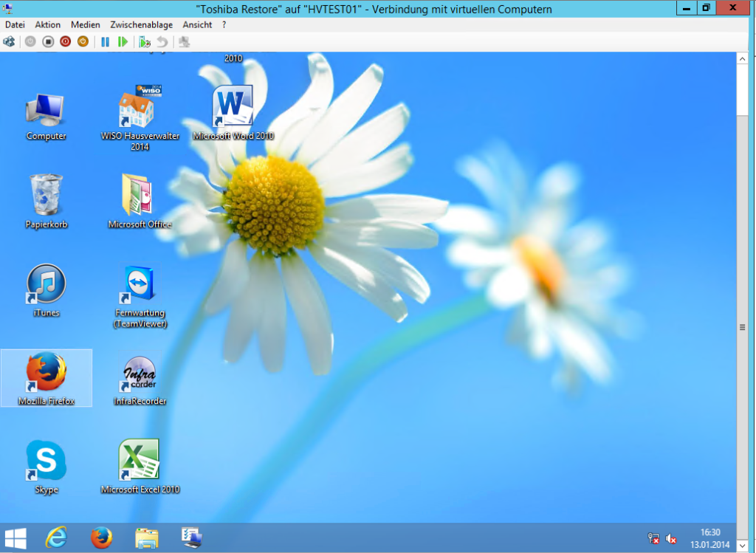The height and width of the screenshot is (553, 756).
Task: Click the red shut down toolbar icon
Action: (65, 42)
